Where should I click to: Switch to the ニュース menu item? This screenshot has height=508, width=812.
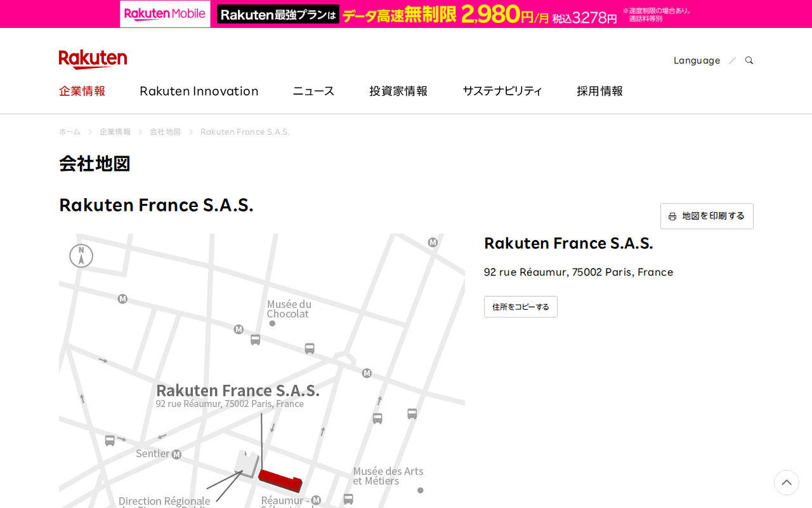[313, 90]
